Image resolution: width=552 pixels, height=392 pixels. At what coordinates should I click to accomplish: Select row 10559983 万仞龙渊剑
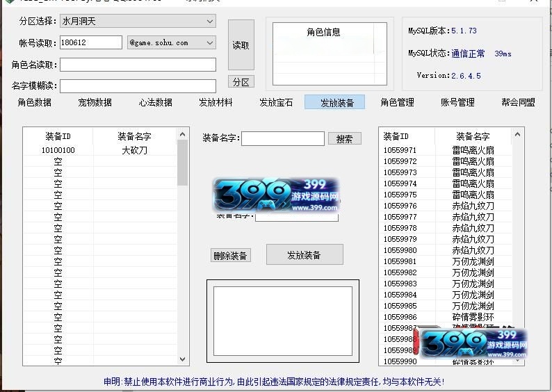pyautogui.click(x=446, y=284)
